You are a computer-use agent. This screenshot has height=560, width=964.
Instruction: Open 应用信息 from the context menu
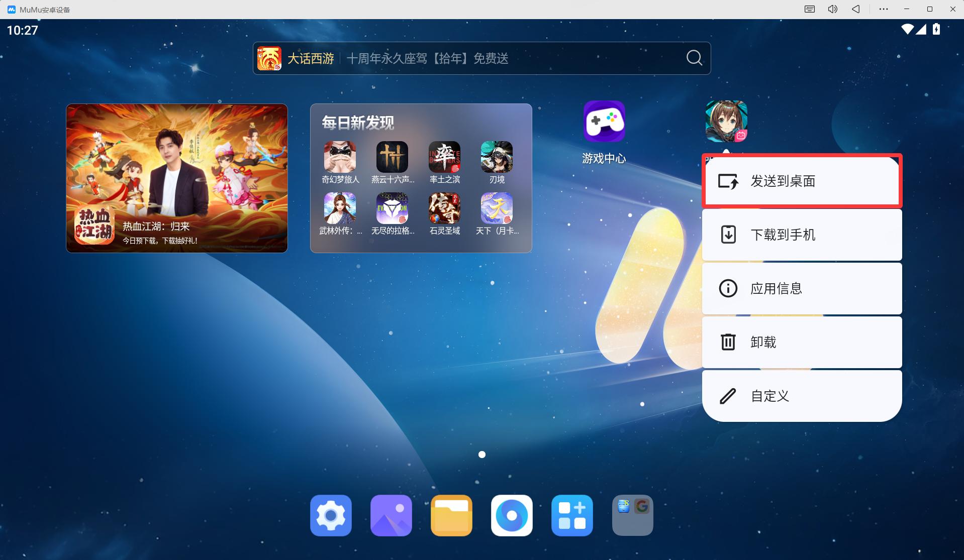click(802, 289)
